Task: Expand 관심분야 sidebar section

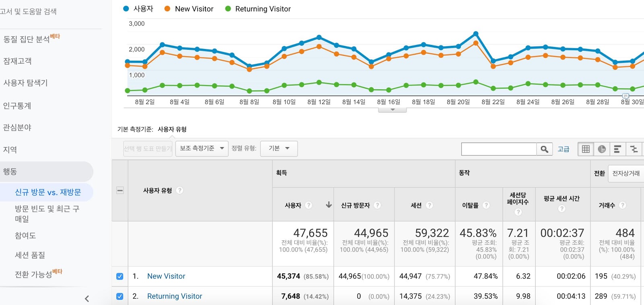Action: pos(17,127)
